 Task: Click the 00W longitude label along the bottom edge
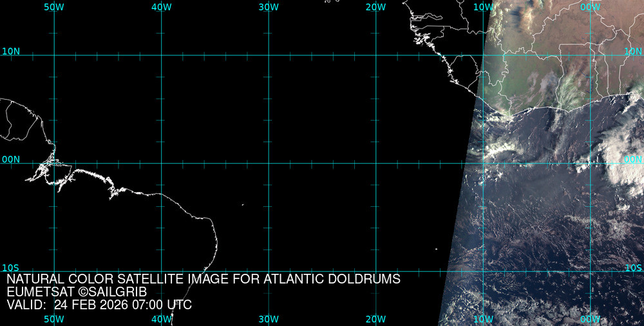click(590, 319)
